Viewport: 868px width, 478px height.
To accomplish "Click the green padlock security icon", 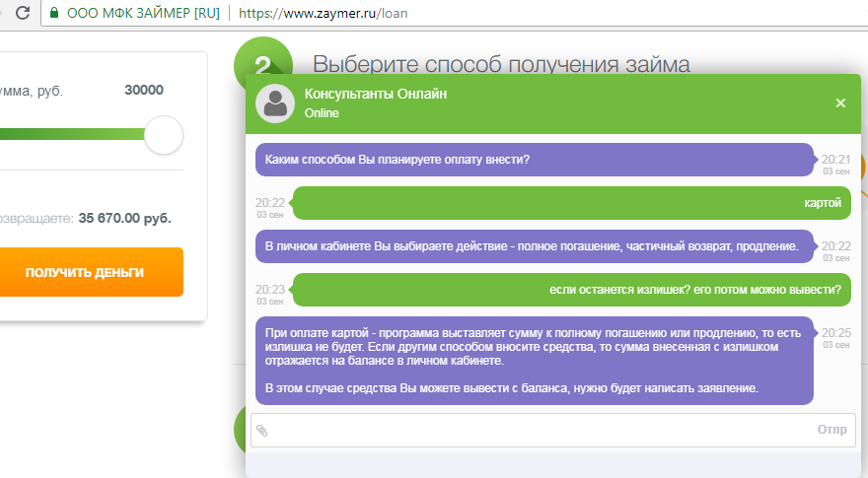I will (x=54, y=14).
